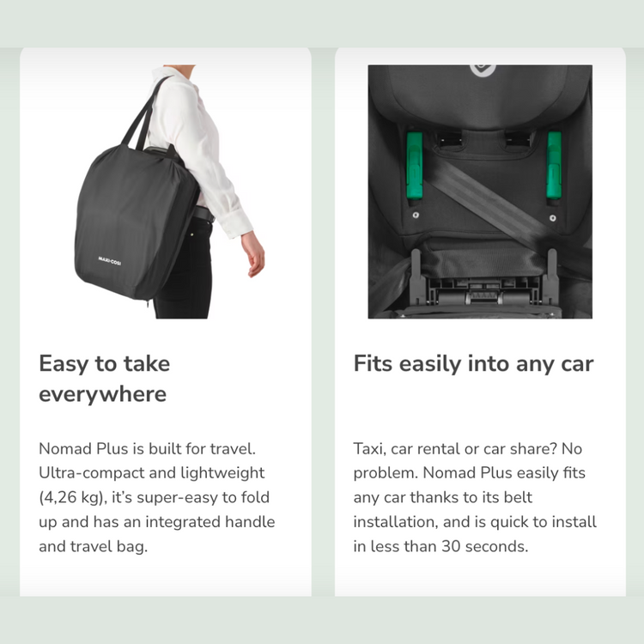The height and width of the screenshot is (644, 644).
Task: Select the 'Easy to take everywhere' heading
Action: pos(104,379)
